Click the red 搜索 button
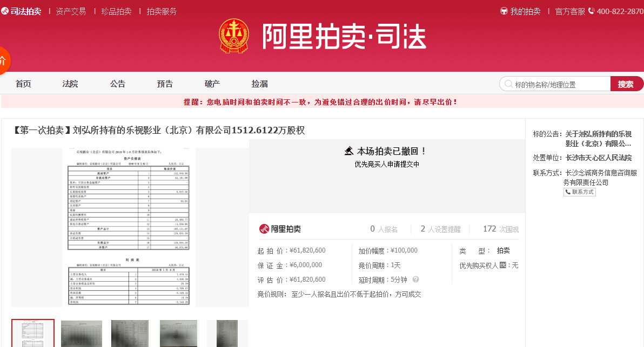 pyautogui.click(x=626, y=84)
